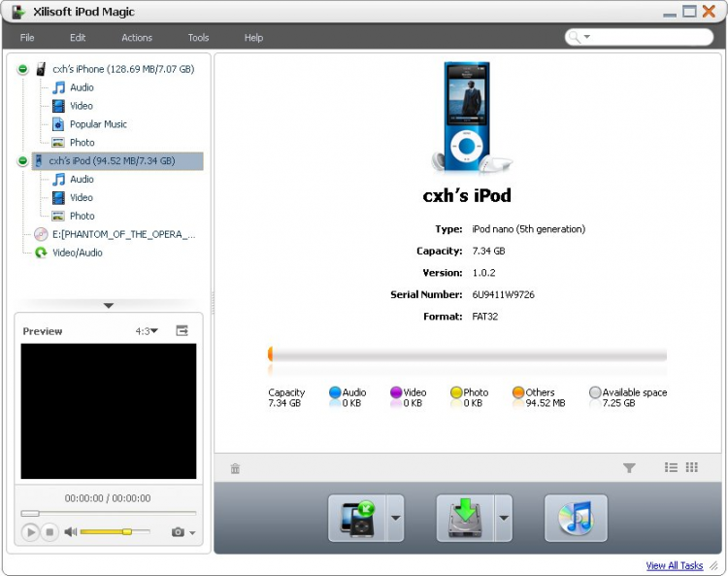Screen dimensions: 728x576
Task: Click the copy to device button
Action: click(356, 518)
